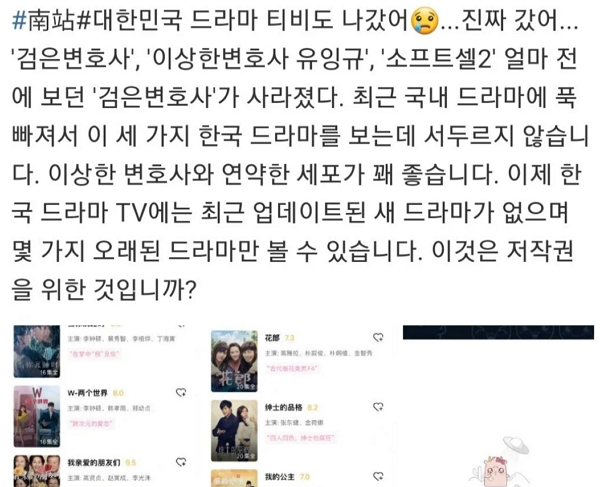Viewport: 600px width, 487px height.
Task: Open the 花郎 drama poster
Action: pyautogui.click(x=234, y=361)
